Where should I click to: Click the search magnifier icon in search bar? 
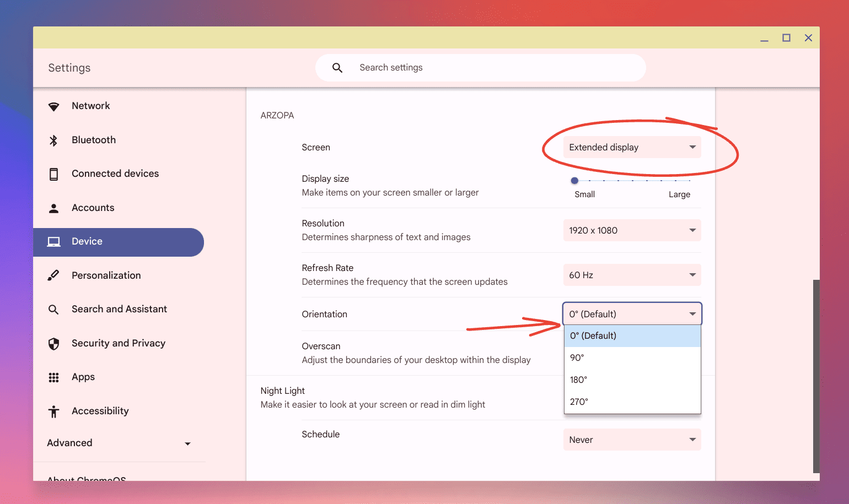point(337,68)
